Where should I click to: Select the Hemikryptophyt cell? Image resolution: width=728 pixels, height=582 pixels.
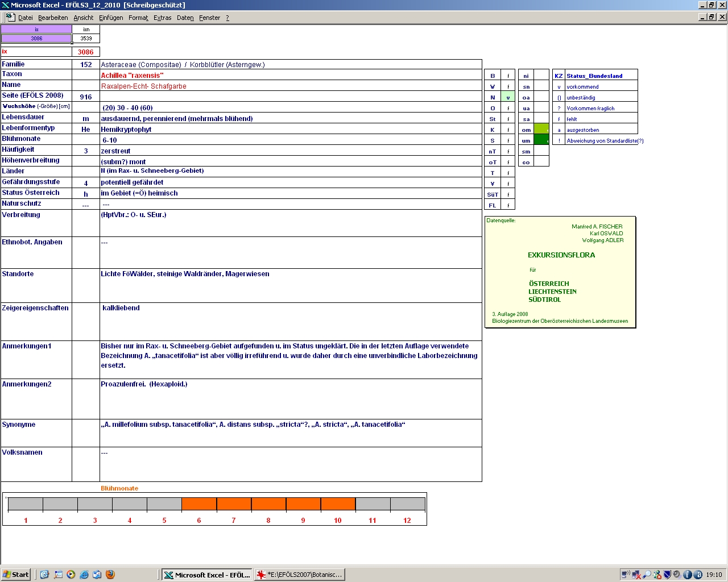click(291, 129)
